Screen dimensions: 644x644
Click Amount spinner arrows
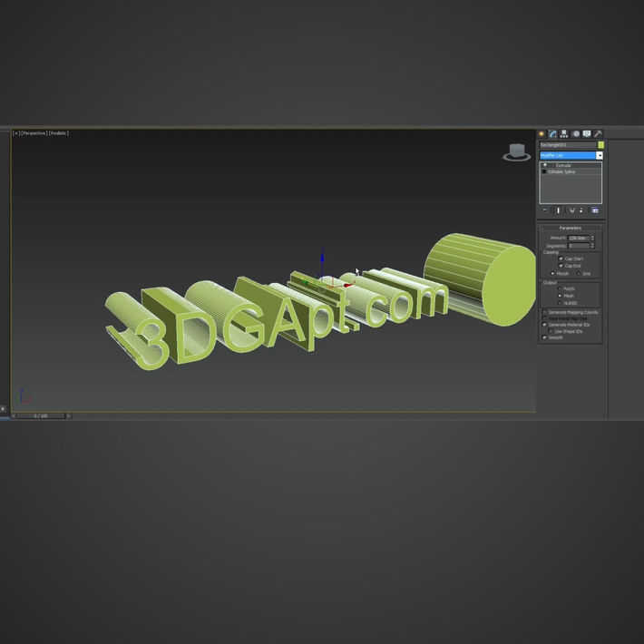click(x=592, y=239)
